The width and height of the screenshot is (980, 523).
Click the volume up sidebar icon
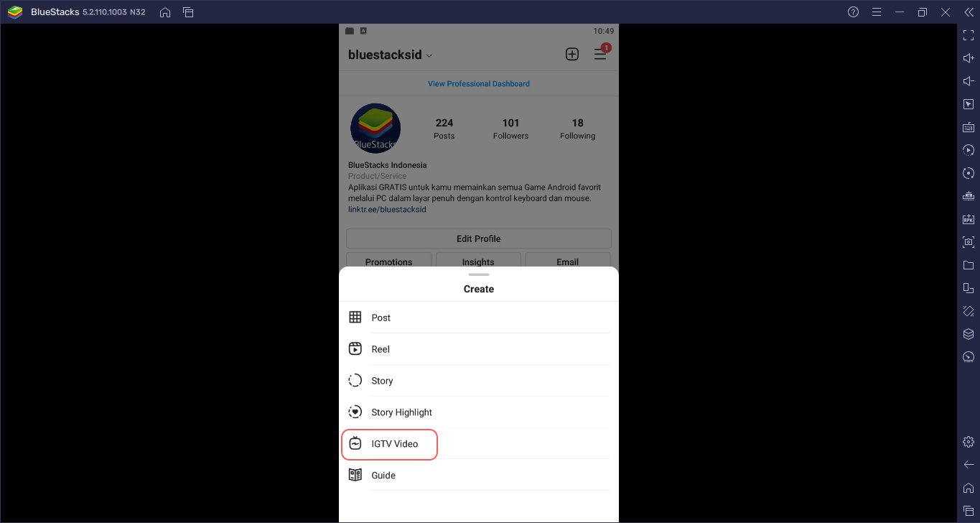pos(969,58)
